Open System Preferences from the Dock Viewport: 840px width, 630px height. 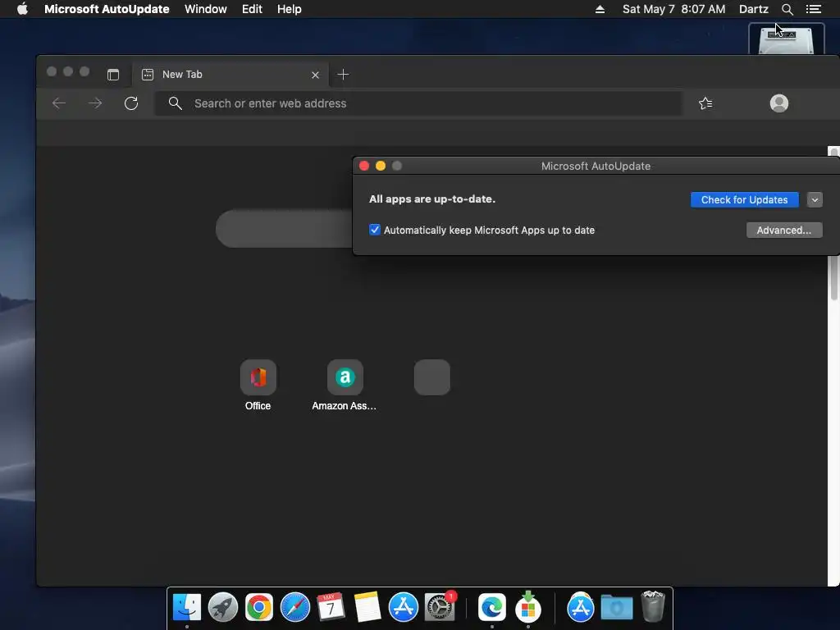pyautogui.click(x=440, y=608)
